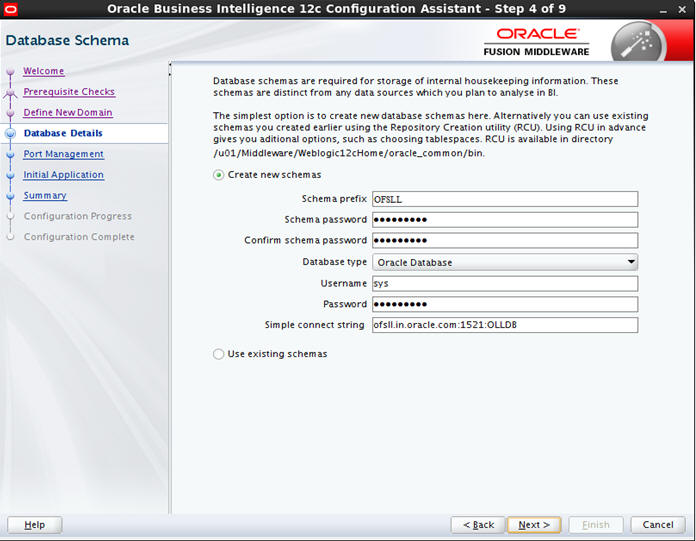Jump to the Summary step
Screen dimensions: 696x541
coord(45,195)
